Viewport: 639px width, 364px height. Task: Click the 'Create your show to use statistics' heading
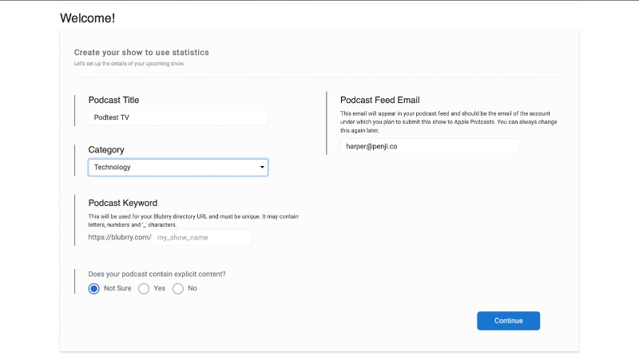click(141, 52)
